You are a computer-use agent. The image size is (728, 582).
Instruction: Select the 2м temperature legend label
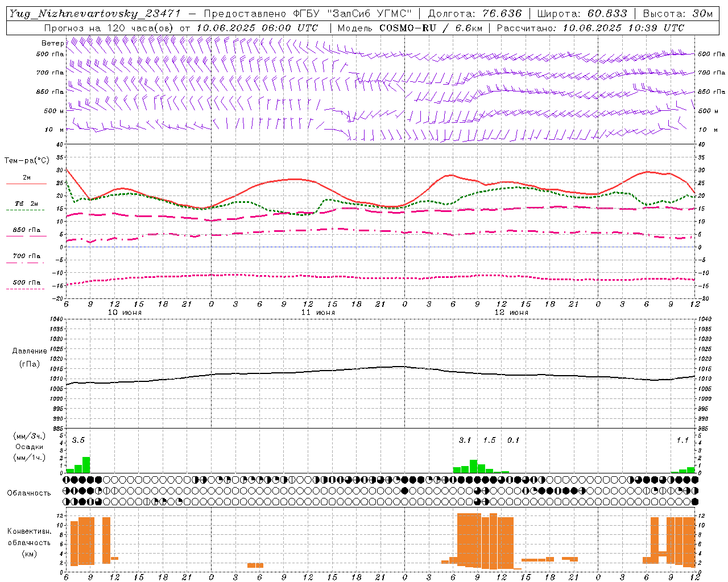27,178
